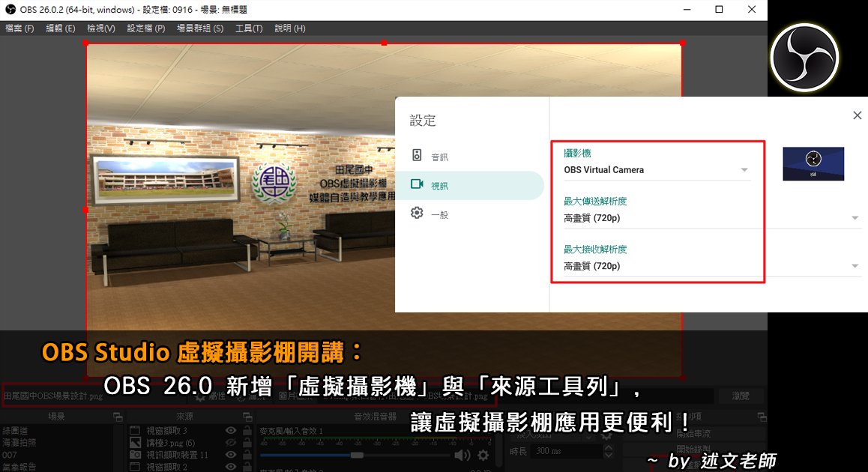Select the 一般 settings tab
This screenshot has height=472, width=868.
click(469, 214)
